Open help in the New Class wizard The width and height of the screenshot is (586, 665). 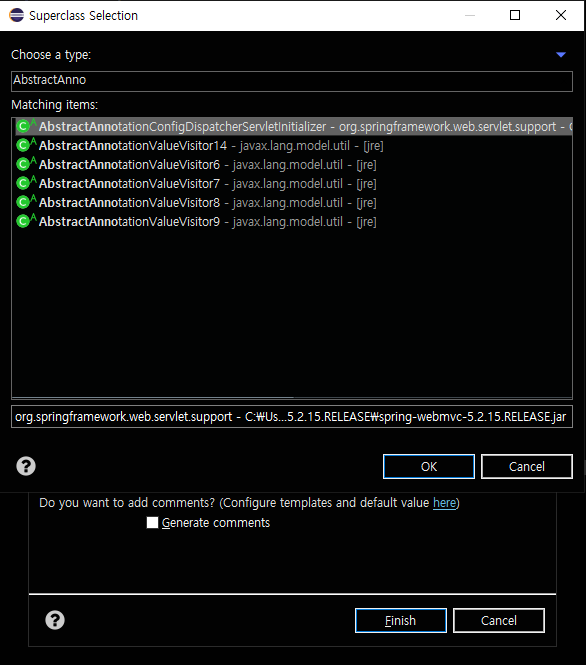(55, 620)
